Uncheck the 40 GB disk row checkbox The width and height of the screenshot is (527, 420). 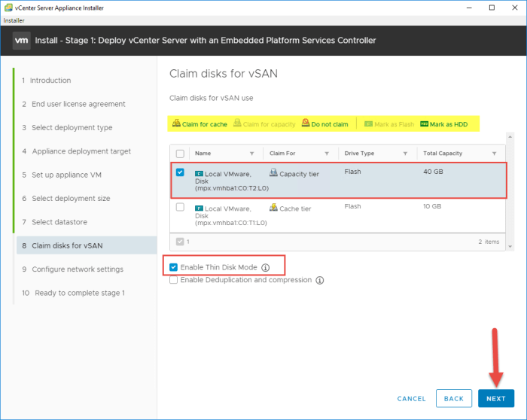pyautogui.click(x=180, y=172)
